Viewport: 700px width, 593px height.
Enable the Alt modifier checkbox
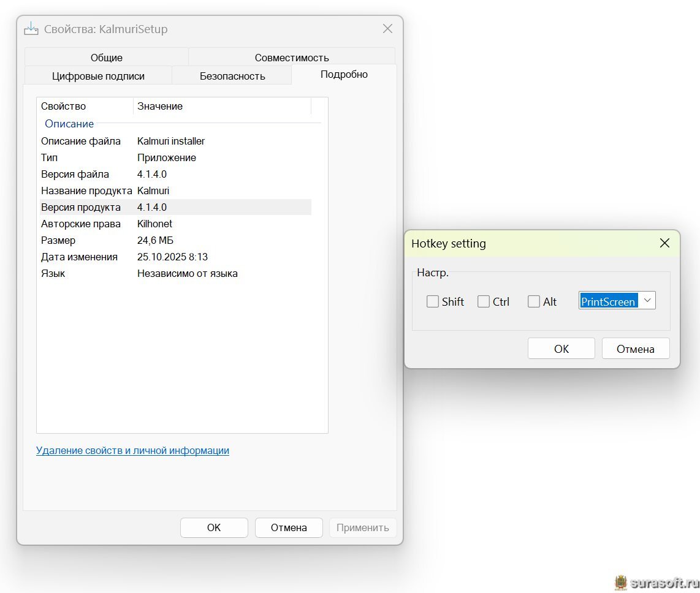(x=534, y=301)
